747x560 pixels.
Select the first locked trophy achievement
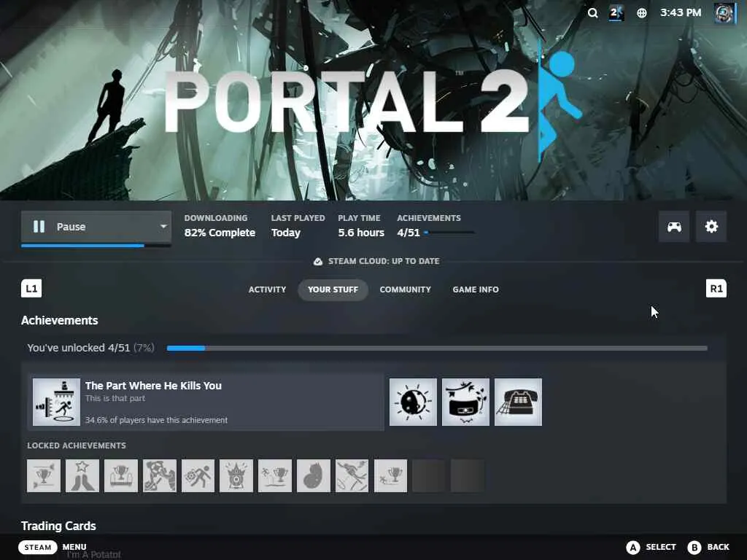[44, 475]
